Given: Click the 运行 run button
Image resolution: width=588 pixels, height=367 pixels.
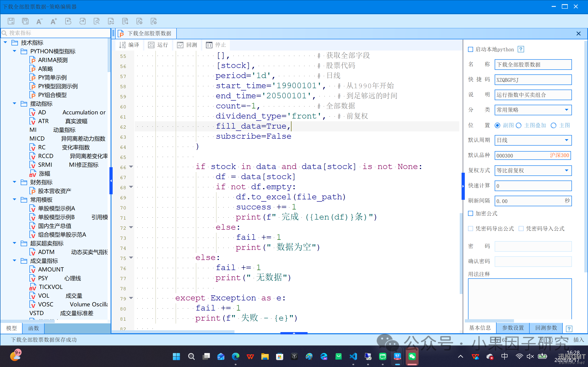Looking at the screenshot, I should 158,45.
